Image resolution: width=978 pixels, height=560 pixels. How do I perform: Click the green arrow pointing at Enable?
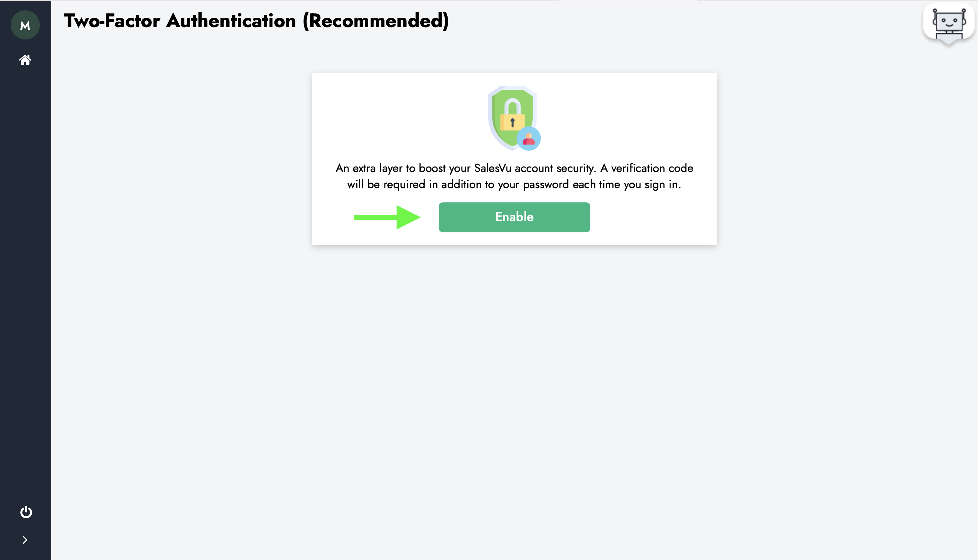(387, 217)
